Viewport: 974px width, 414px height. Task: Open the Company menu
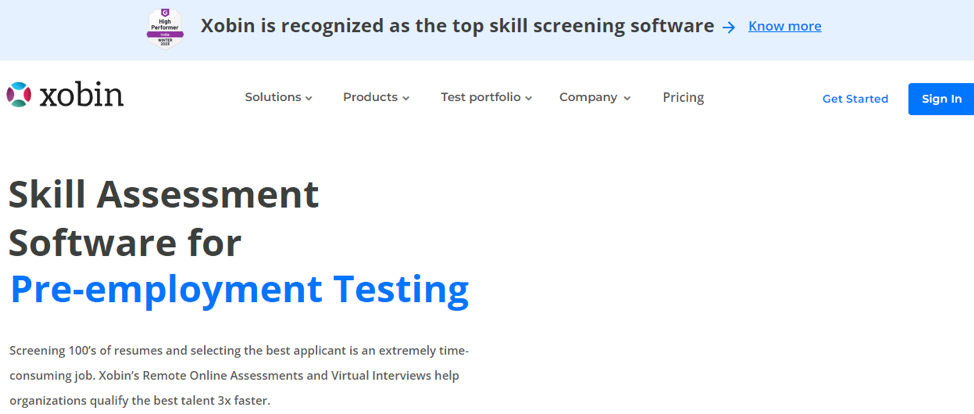(588, 97)
